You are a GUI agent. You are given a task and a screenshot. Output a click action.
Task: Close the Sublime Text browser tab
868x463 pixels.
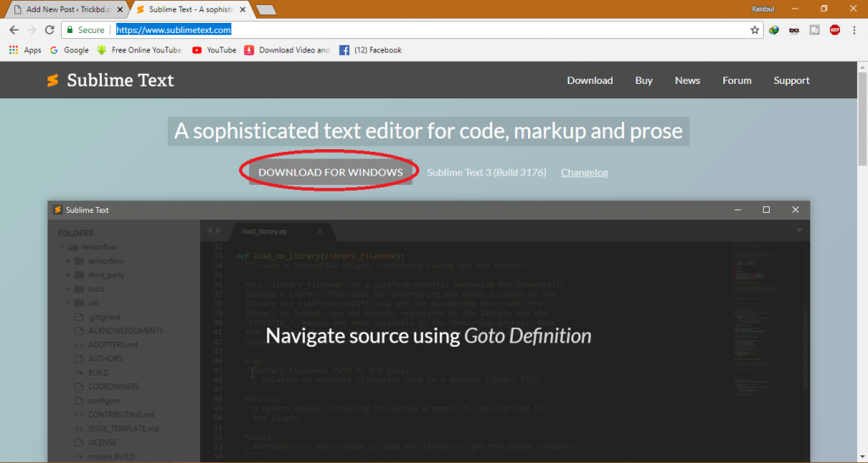click(x=242, y=9)
